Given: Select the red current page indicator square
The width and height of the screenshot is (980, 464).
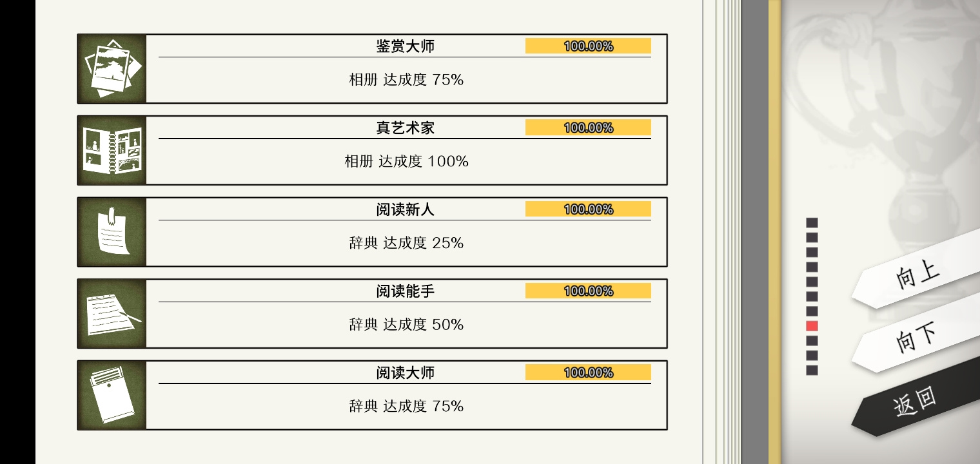Looking at the screenshot, I should click(x=812, y=326).
